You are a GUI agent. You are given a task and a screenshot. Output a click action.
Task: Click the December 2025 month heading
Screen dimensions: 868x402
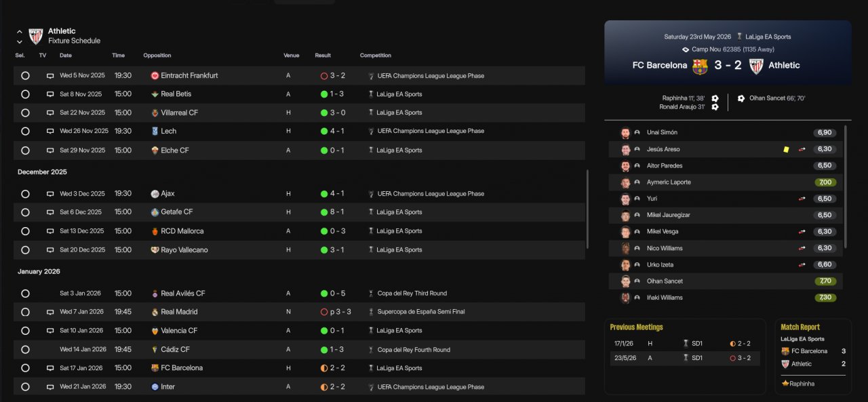(x=42, y=172)
